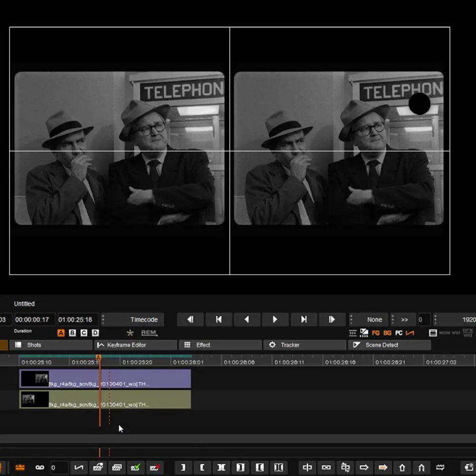Select the purple top track clip
This screenshot has height=476, width=476.
click(x=105, y=378)
